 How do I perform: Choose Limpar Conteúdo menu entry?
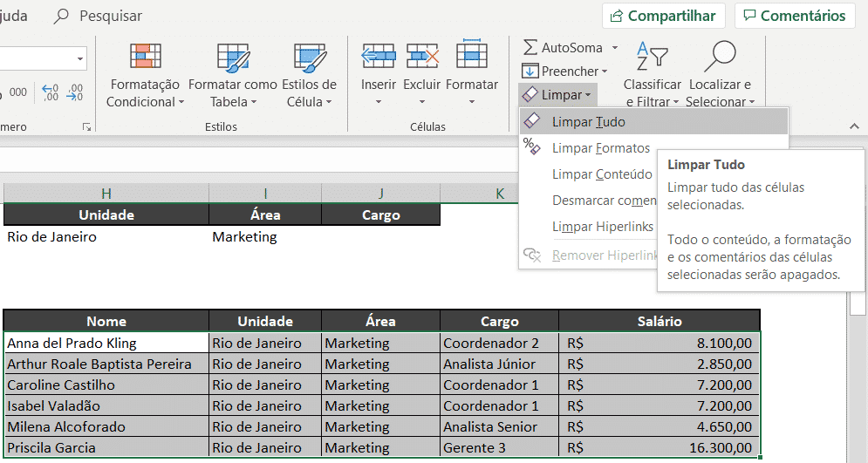tap(602, 174)
